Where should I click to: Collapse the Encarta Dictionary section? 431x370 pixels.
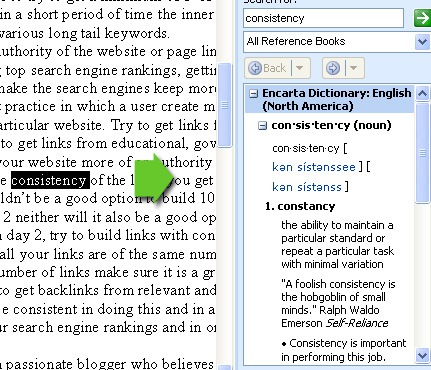coord(254,94)
